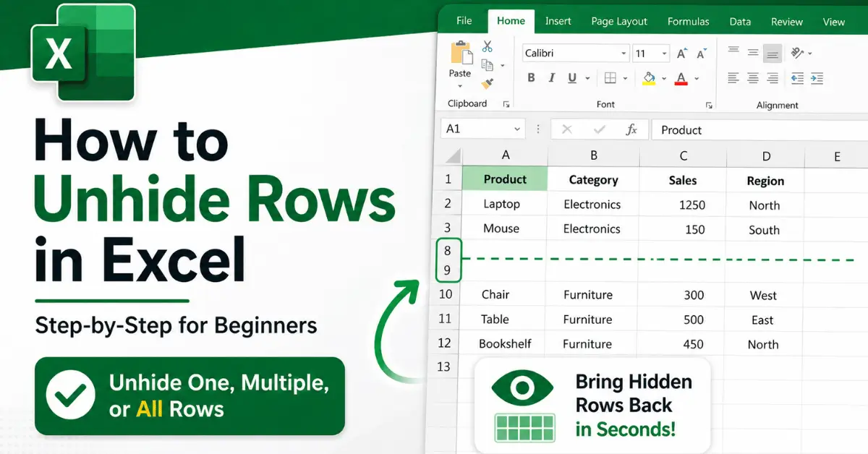868x454 pixels.
Task: Select the Region cell showing South
Action: click(x=765, y=230)
